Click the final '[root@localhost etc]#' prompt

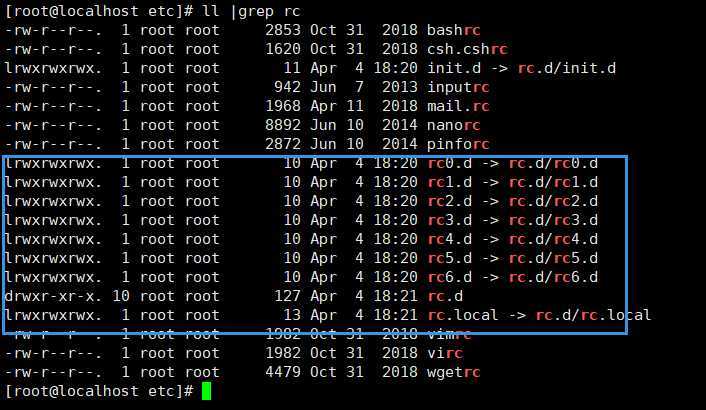pos(99,391)
